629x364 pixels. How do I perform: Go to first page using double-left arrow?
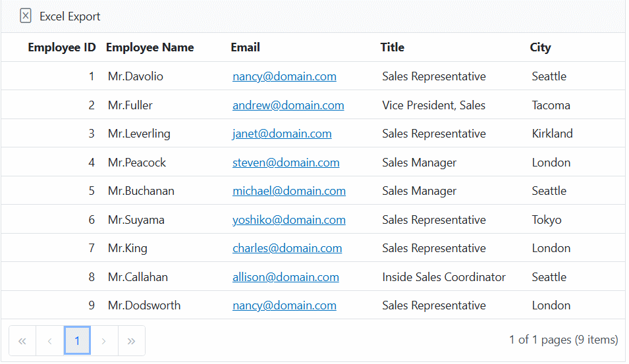pos(22,340)
